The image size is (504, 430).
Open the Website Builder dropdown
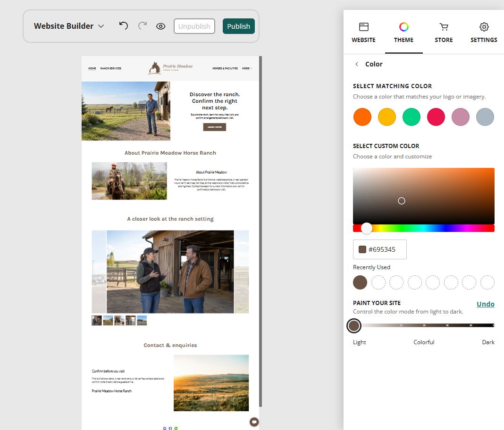click(x=69, y=26)
